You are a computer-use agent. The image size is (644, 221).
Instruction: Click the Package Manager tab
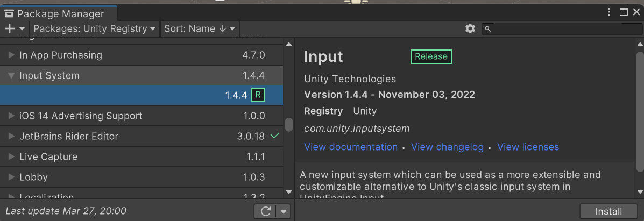[x=60, y=13]
